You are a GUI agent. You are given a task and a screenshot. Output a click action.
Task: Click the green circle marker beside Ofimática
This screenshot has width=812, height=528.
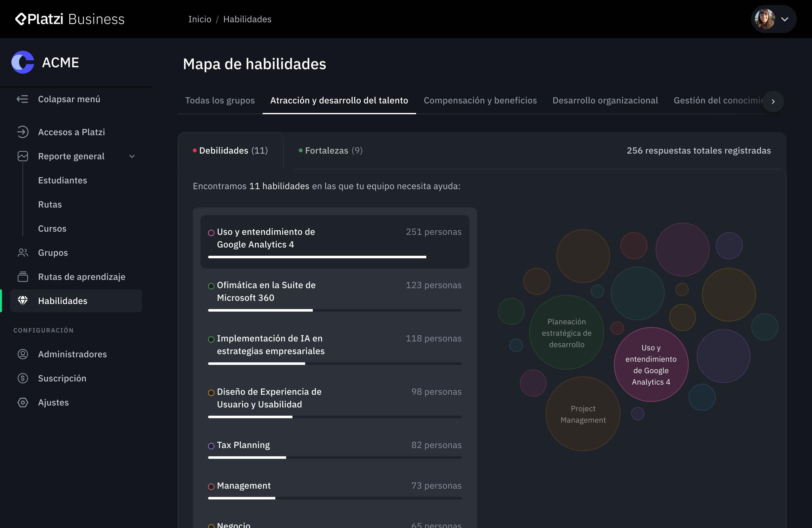point(211,286)
